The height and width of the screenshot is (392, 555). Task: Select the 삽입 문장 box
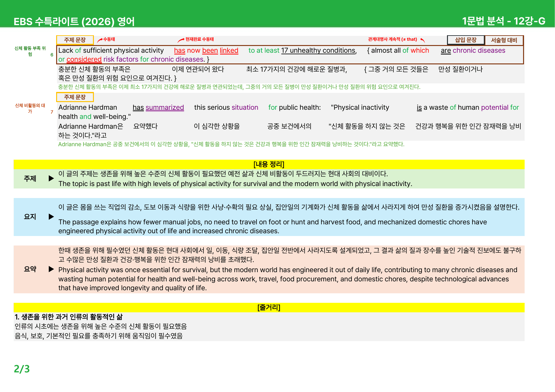(x=466, y=40)
